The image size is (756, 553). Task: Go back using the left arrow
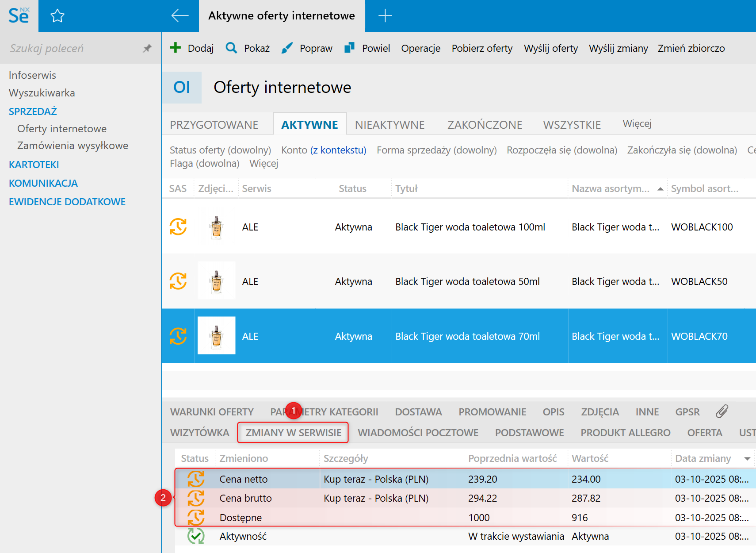tap(180, 15)
